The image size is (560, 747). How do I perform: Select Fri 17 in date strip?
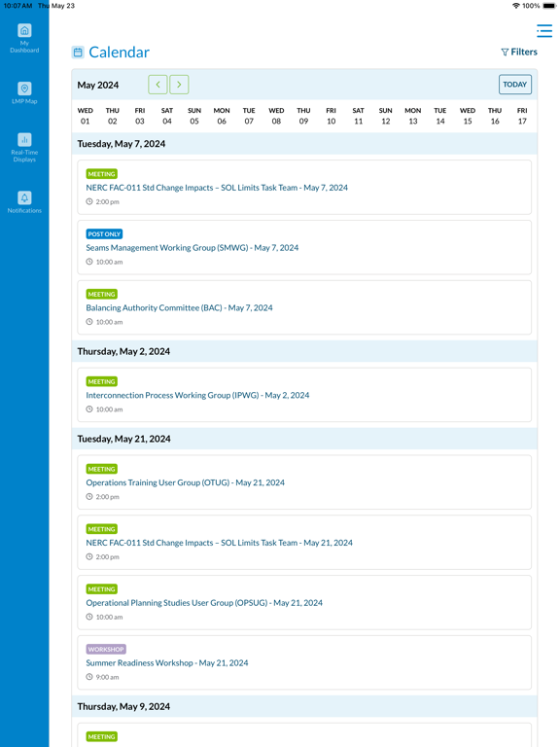point(522,116)
